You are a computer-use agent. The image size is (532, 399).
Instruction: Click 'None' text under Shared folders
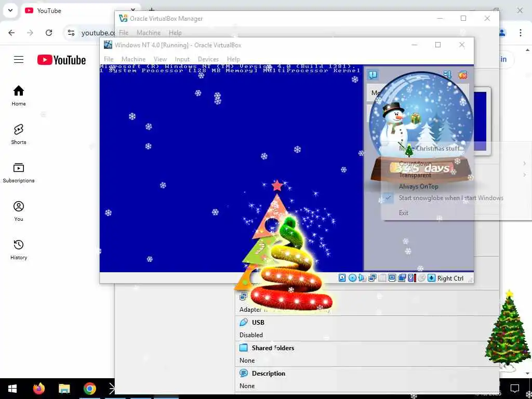click(247, 361)
